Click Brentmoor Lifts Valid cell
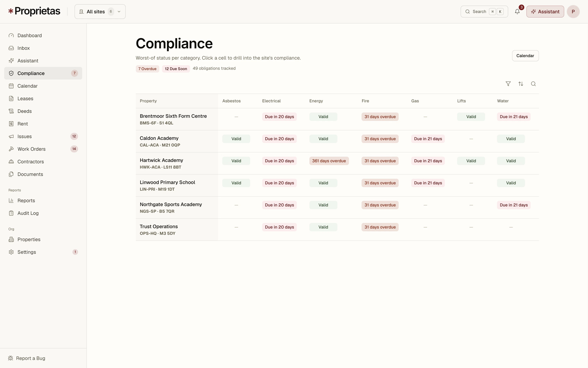Screen dimensions: 588x368 (471, 117)
